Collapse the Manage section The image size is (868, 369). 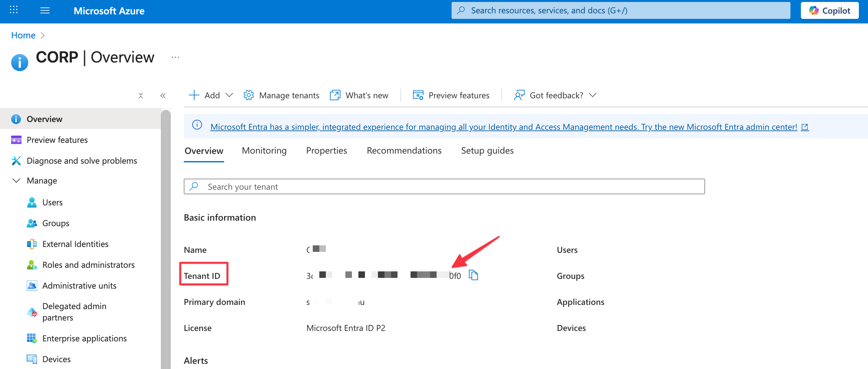(16, 181)
